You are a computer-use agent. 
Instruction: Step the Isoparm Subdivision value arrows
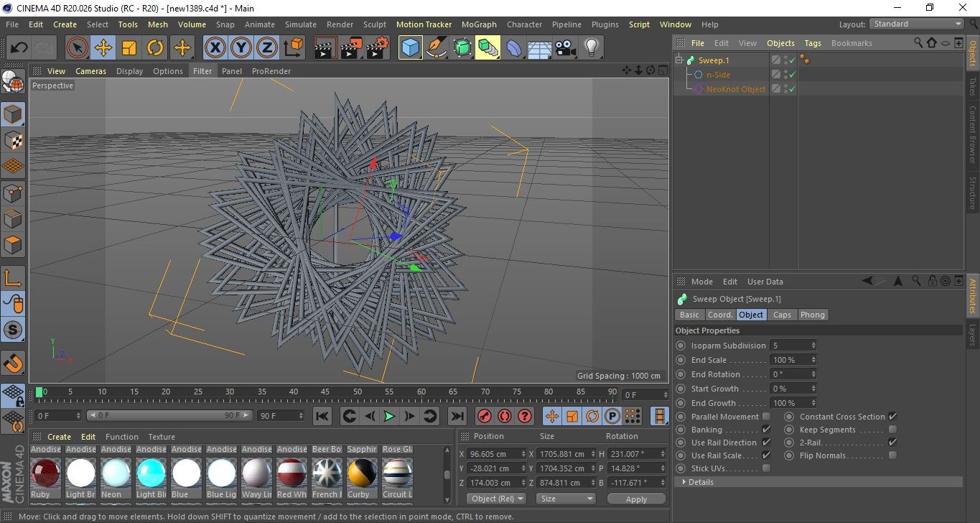coord(813,346)
